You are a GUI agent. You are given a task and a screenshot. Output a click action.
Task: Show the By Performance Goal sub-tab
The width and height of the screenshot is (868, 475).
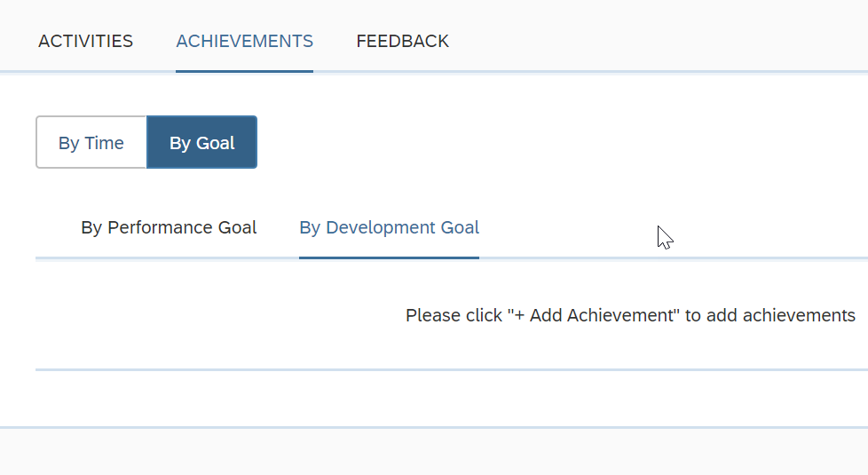coord(169,227)
